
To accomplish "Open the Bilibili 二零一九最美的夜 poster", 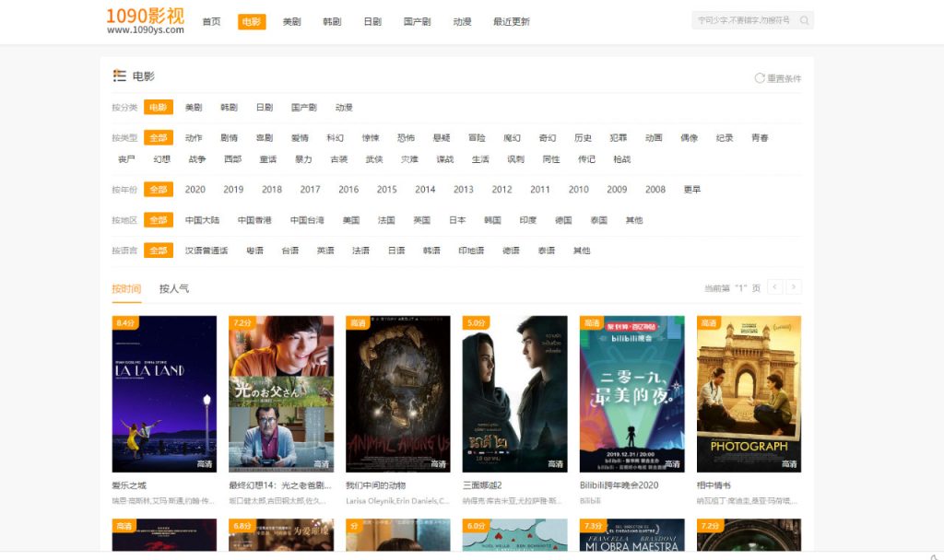I will pyautogui.click(x=632, y=394).
